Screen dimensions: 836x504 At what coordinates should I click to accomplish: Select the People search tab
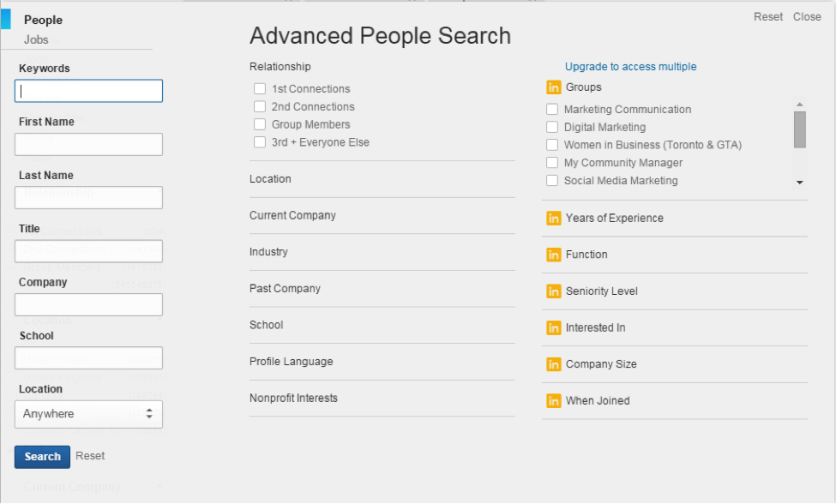pyautogui.click(x=43, y=21)
